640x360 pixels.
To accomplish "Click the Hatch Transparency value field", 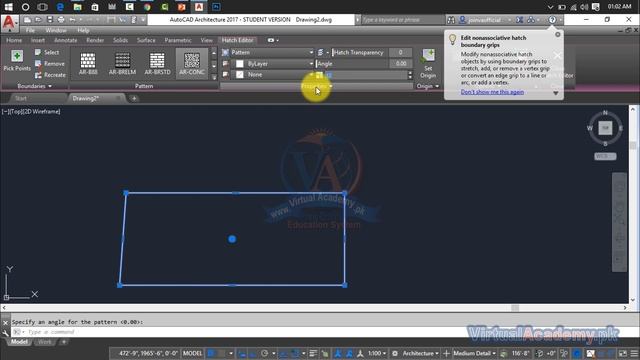I will [400, 52].
